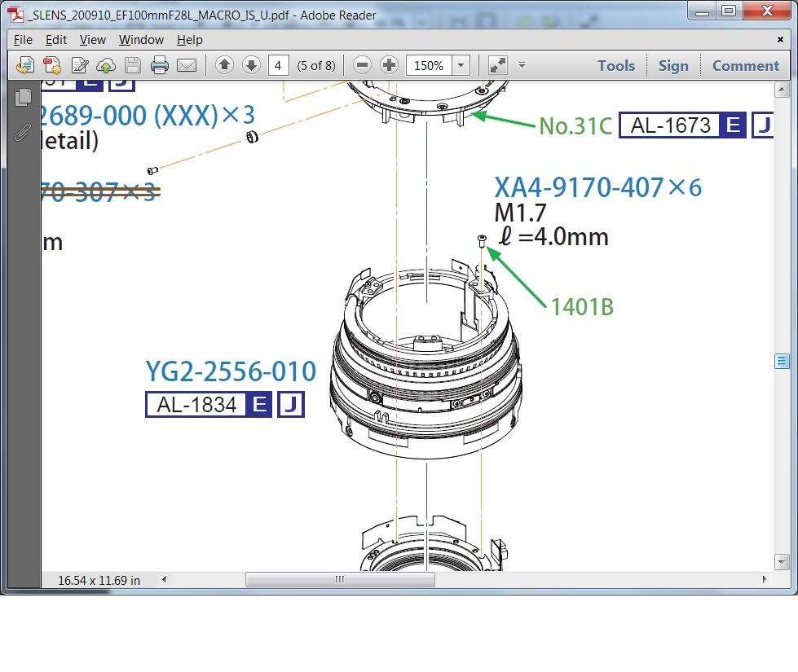
Task: Open zoom level dropdown arrow
Action: tap(461, 65)
